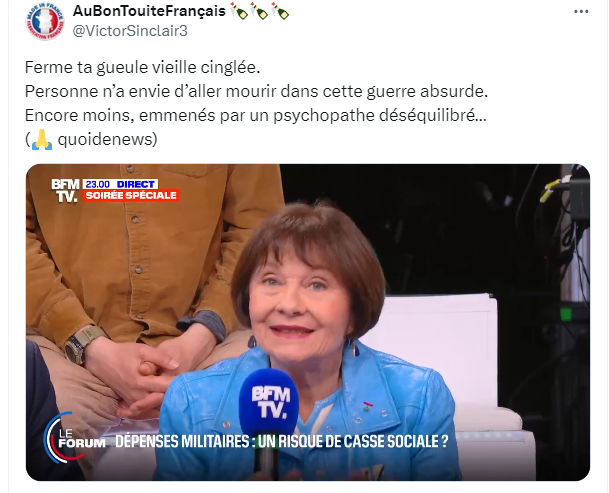Click the SOIRÉE SPÉCIALE red banner
This screenshot has height=493, width=609.
point(131,195)
